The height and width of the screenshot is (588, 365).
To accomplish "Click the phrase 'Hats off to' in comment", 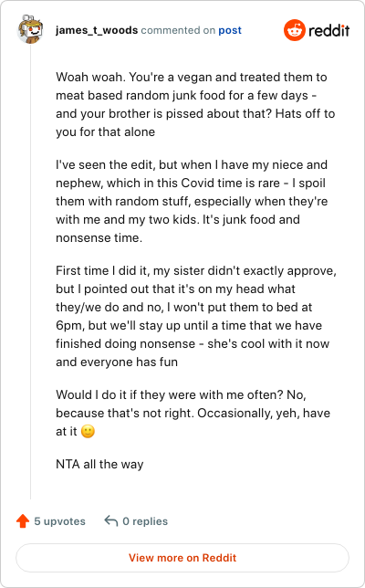I will pos(305,113).
